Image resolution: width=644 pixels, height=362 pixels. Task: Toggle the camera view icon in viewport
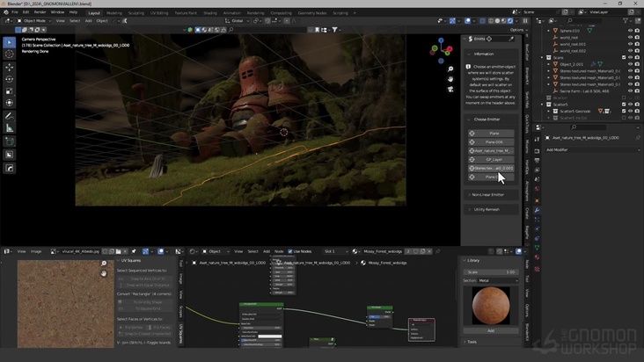coord(450,89)
